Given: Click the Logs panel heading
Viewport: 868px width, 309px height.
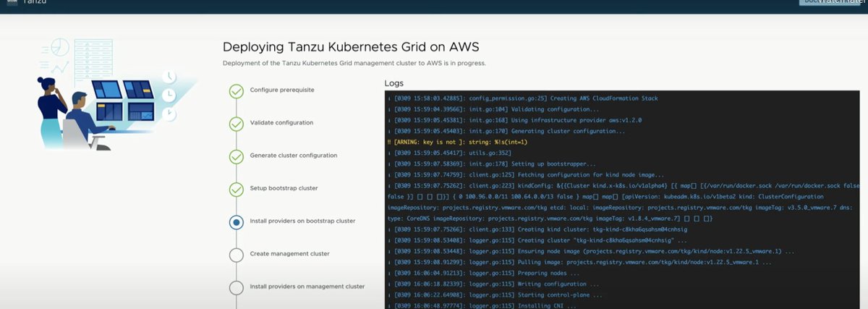Looking at the screenshot, I should tap(394, 83).
